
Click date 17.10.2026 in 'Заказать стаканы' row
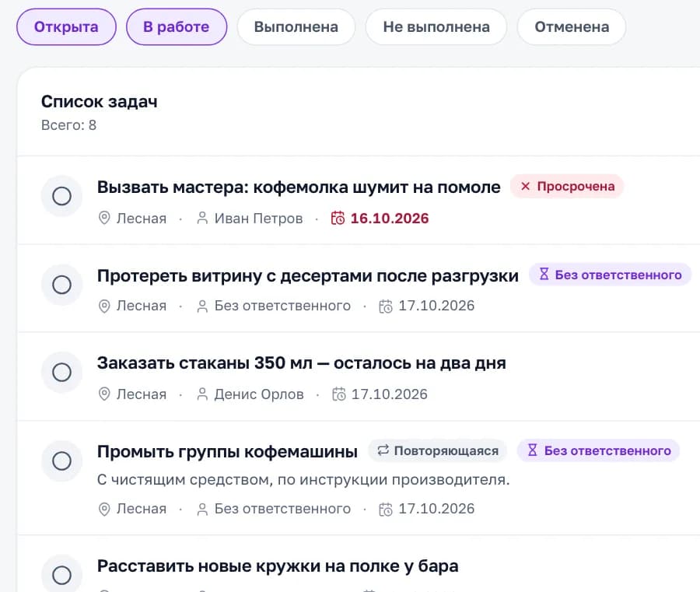(x=390, y=394)
